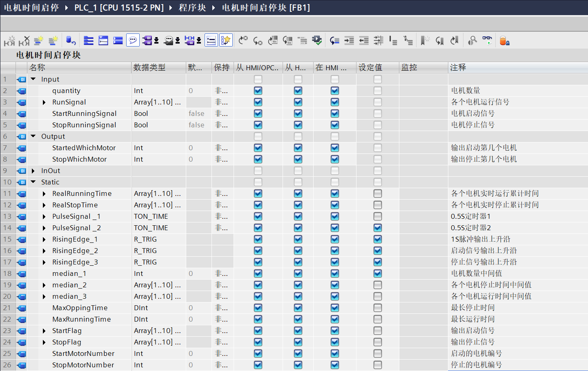Open dropdown next to network comments icon
Screen dimensions: 588x371
(178, 41)
